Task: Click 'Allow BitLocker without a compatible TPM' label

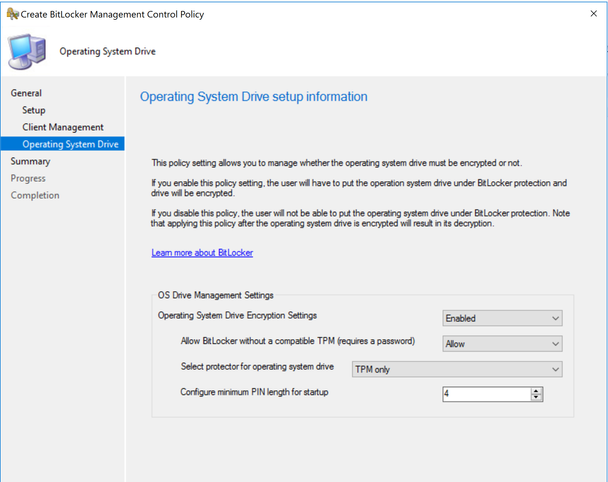Action: click(x=298, y=341)
